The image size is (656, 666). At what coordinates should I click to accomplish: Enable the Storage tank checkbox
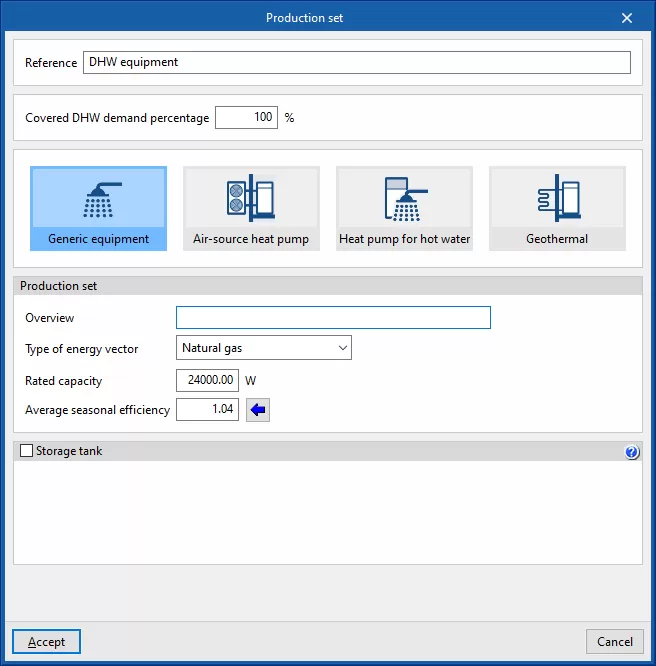[26, 452]
